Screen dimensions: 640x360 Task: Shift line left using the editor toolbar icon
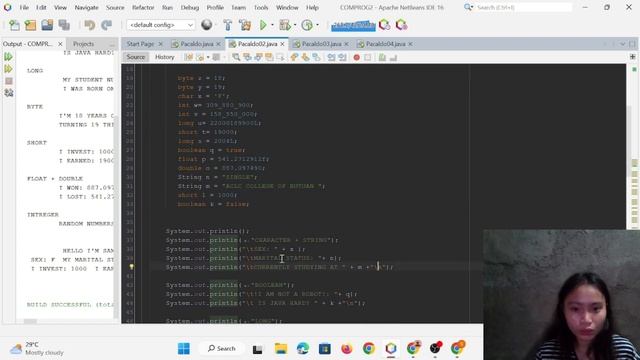coord(331,58)
